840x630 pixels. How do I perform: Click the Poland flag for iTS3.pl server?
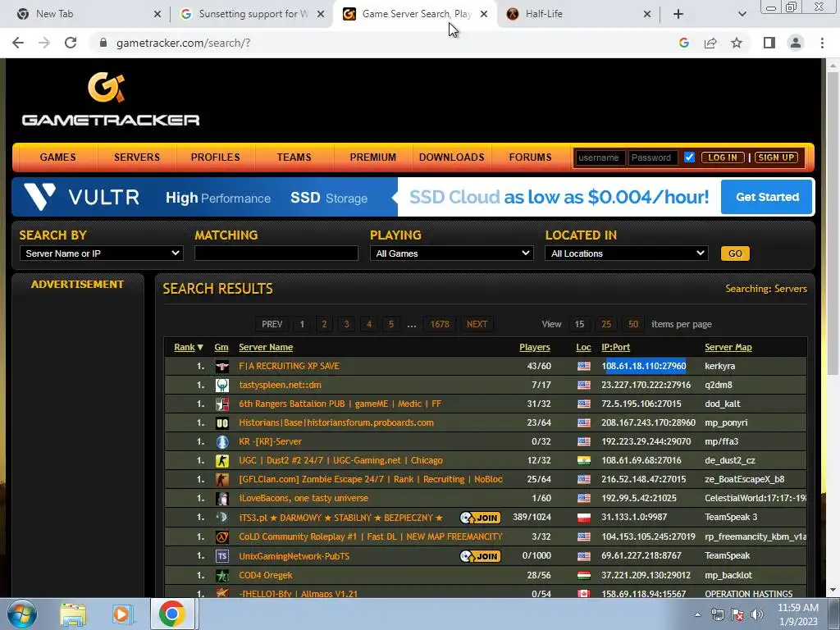(584, 518)
